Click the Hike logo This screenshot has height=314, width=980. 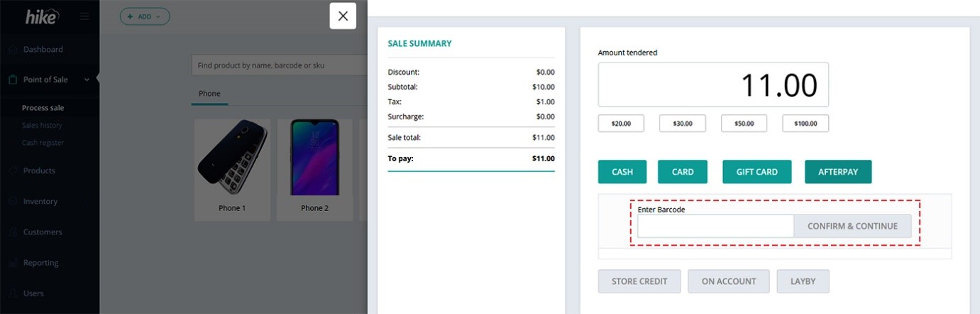point(41,17)
